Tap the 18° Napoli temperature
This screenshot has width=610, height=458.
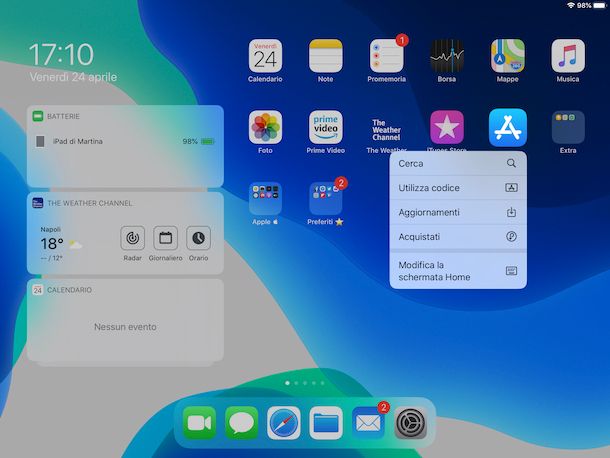tap(52, 244)
